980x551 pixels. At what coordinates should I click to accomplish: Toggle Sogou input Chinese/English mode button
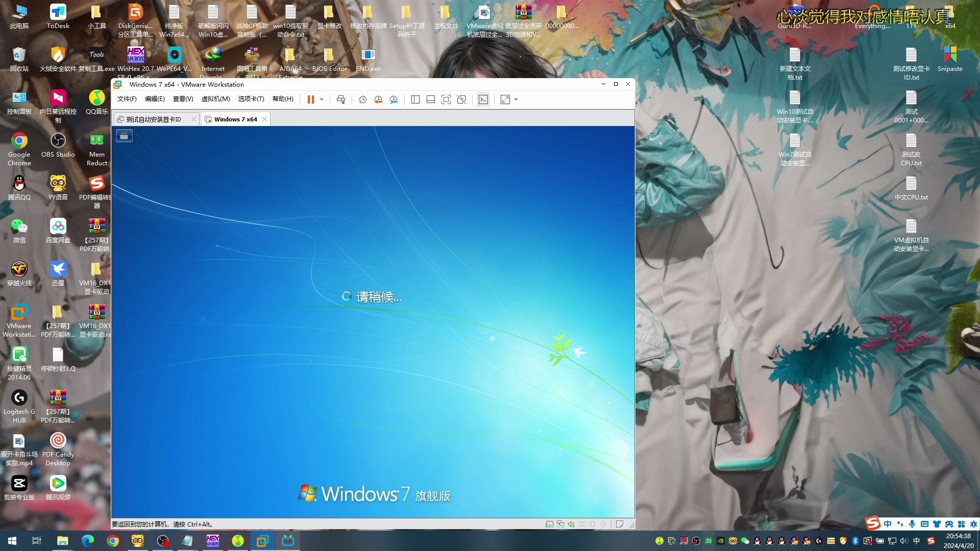pyautogui.click(x=888, y=524)
